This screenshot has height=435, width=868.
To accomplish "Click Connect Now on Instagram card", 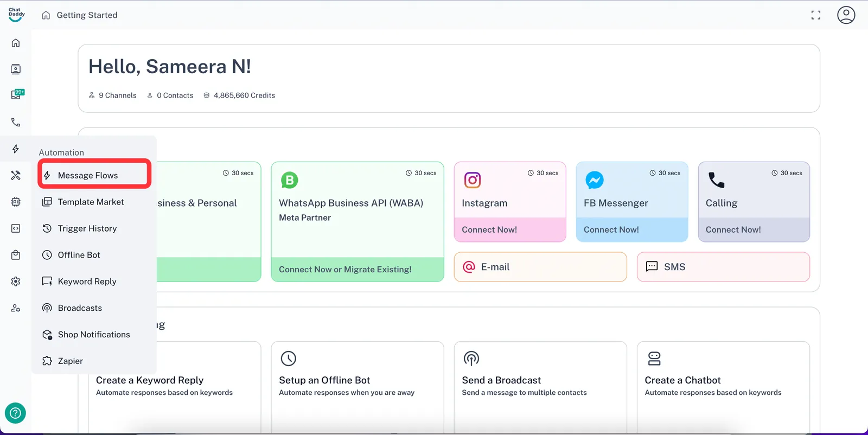I will (489, 229).
